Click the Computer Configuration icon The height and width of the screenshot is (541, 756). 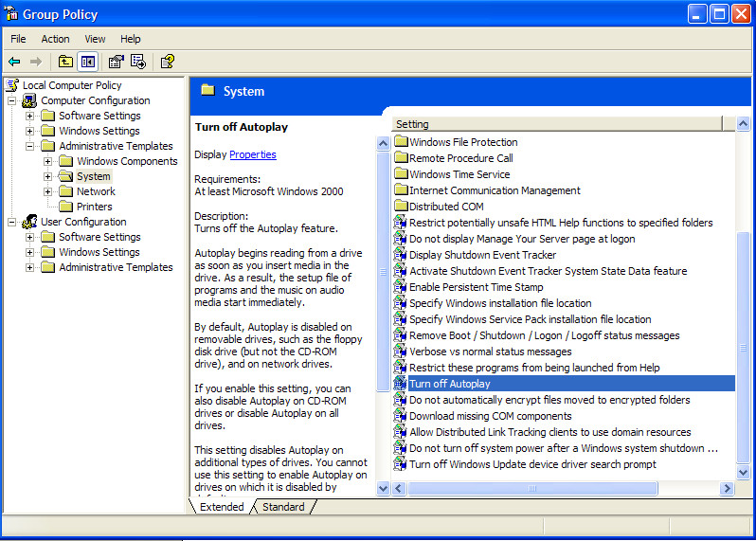point(30,100)
